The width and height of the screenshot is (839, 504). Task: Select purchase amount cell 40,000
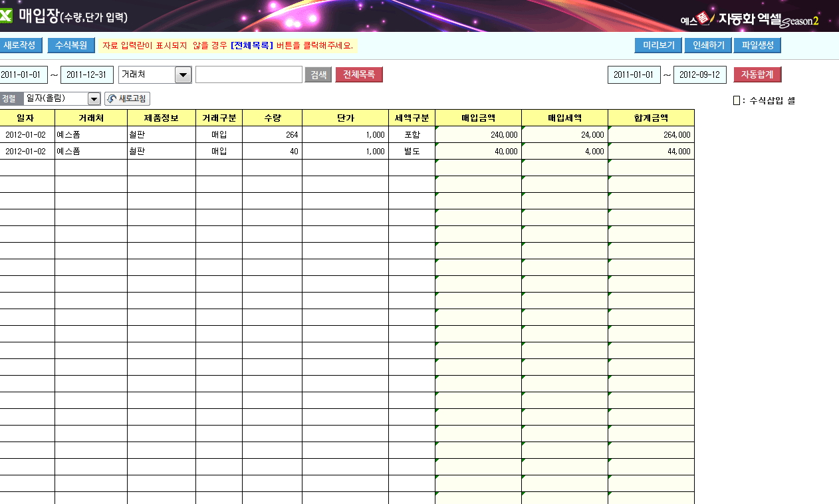pyautogui.click(x=478, y=151)
